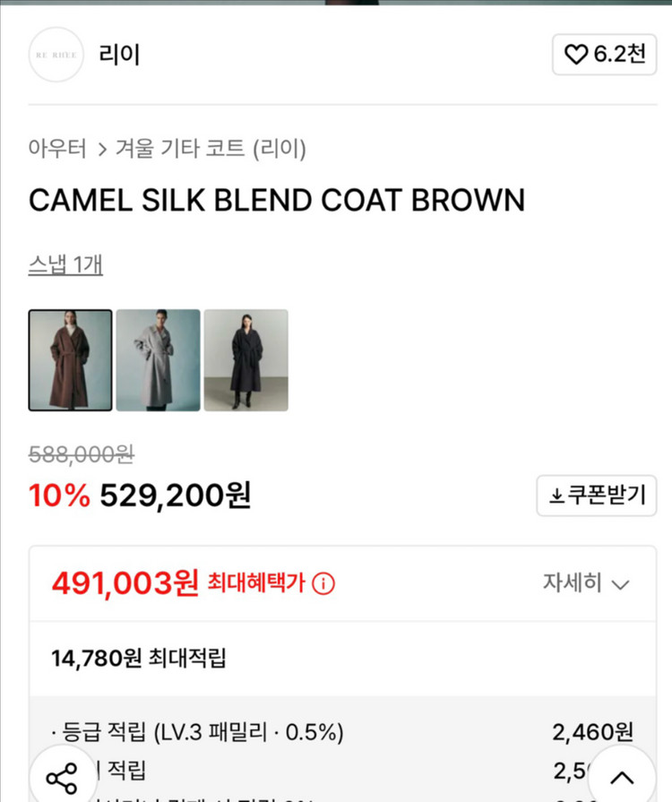Tap the 14,780원 최대적립 row

pos(139,659)
